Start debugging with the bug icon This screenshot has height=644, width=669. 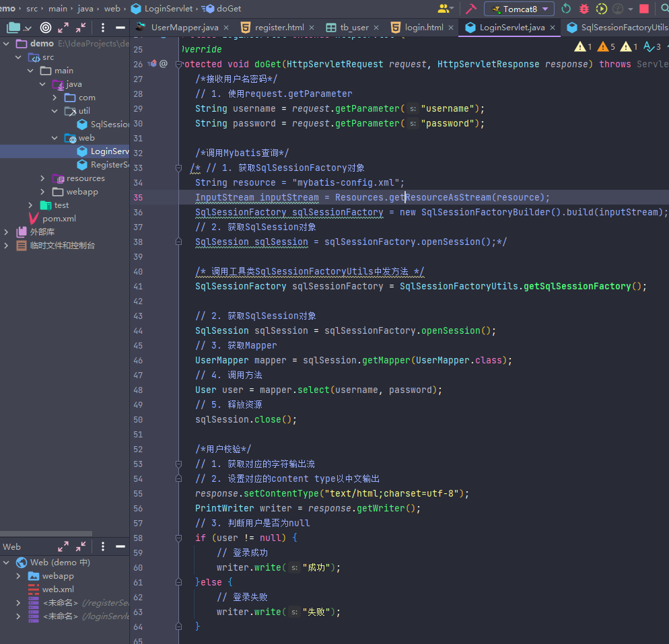click(584, 9)
